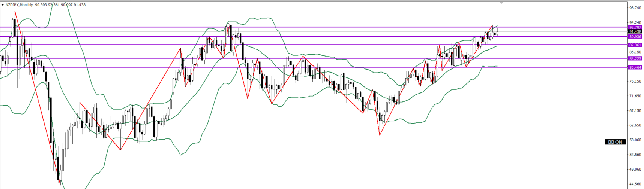Select the 83.223 support line label
This screenshot has width=644, height=189.
[635, 58]
